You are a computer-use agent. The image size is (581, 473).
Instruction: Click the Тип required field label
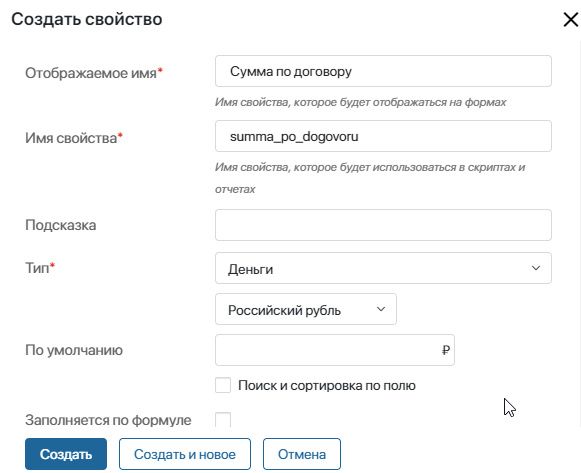pyautogui.click(x=40, y=267)
